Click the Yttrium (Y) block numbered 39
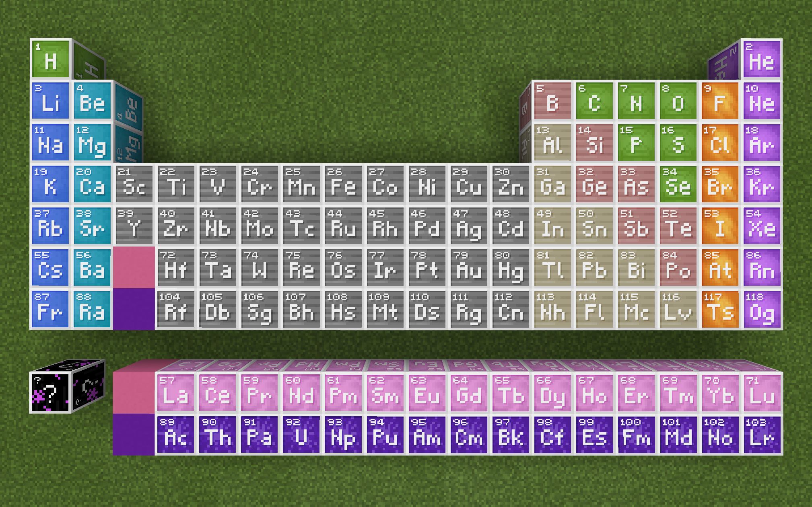Image resolution: width=812 pixels, height=507 pixels. point(134,226)
